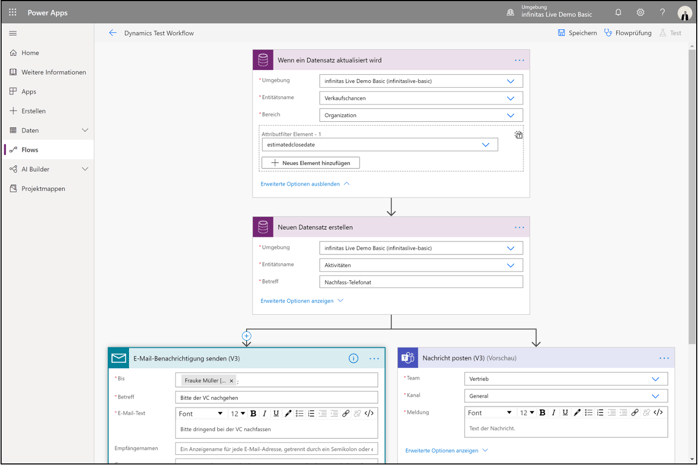This screenshot has width=700, height=471.
Task: Insert a bulleted list in the E-Mail-Text editor
Action: click(x=299, y=414)
